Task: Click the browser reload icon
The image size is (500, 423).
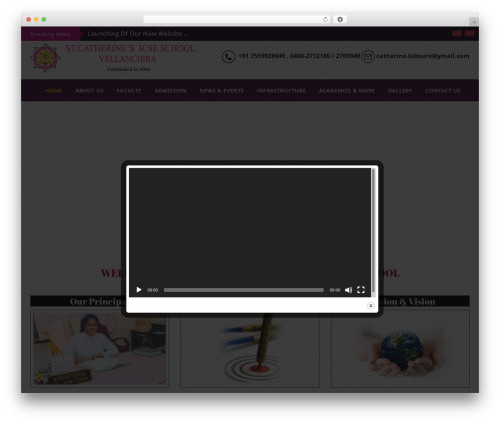Action: 325,19
